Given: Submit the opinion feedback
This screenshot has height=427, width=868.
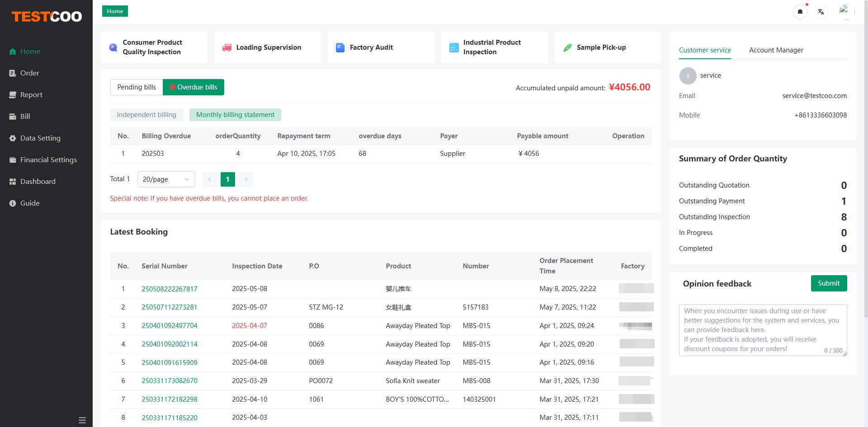Looking at the screenshot, I should pos(829,283).
